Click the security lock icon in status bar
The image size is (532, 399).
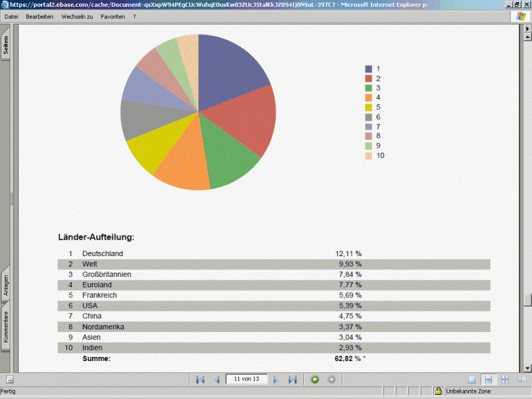(x=438, y=391)
